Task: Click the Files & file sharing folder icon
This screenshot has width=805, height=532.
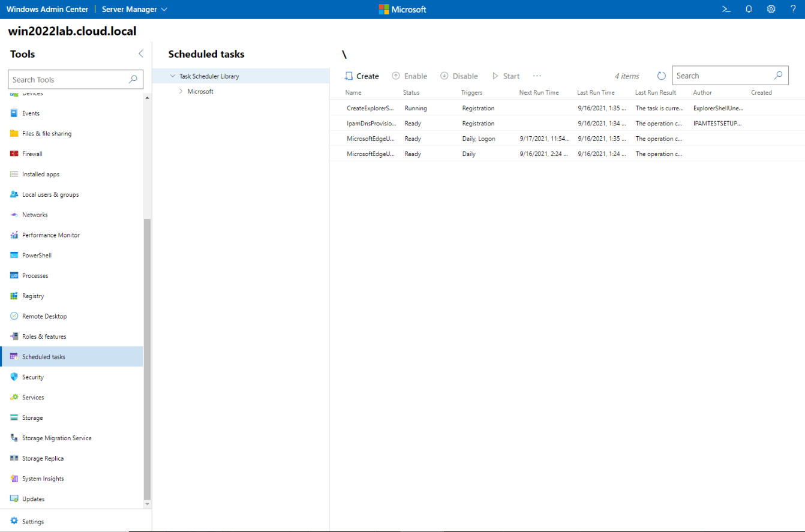Action: click(x=14, y=134)
